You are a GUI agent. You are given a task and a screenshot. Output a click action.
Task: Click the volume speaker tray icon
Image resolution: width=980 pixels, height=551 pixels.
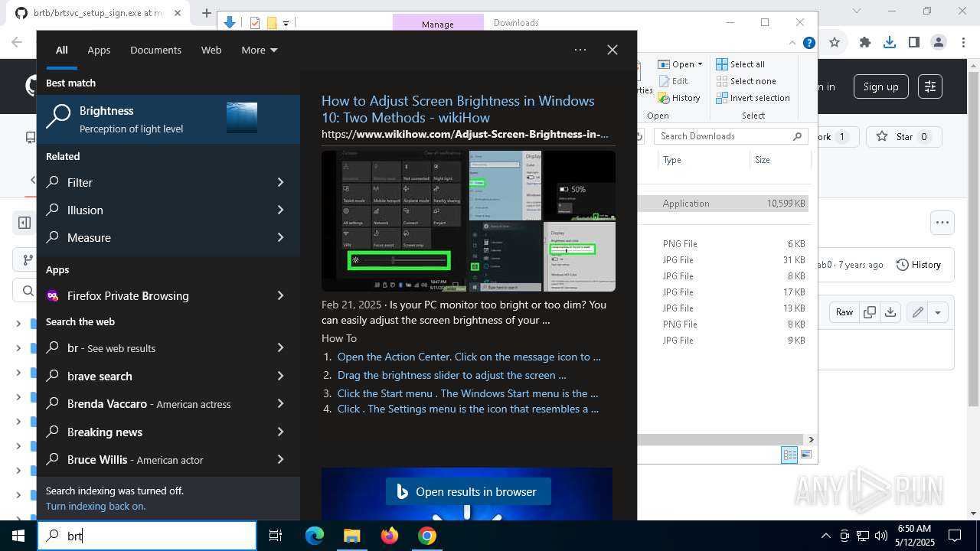tap(881, 536)
